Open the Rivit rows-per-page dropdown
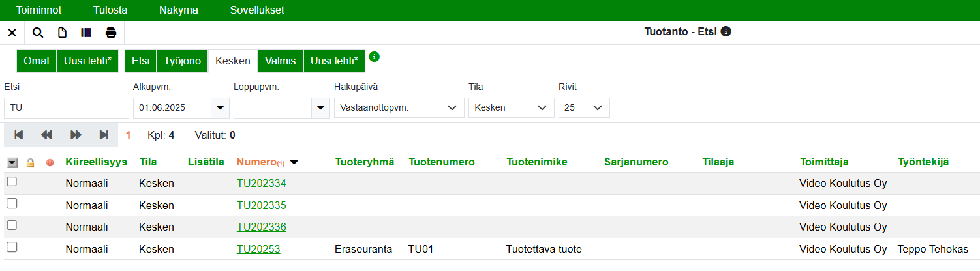Viewport: 980px width, 271px height. coord(584,108)
